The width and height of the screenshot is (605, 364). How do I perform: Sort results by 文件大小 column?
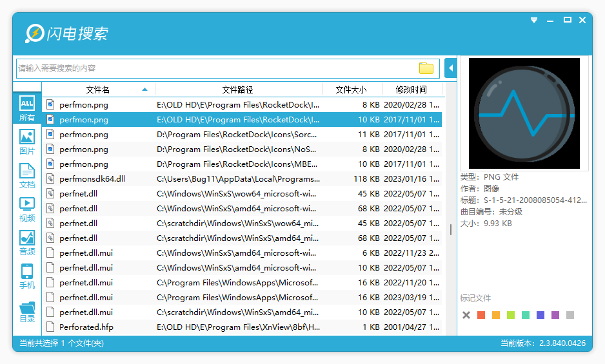tap(351, 90)
